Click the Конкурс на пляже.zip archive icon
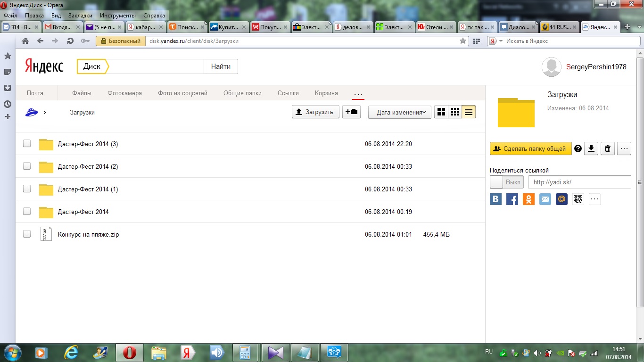The image size is (644, 362). click(x=46, y=234)
